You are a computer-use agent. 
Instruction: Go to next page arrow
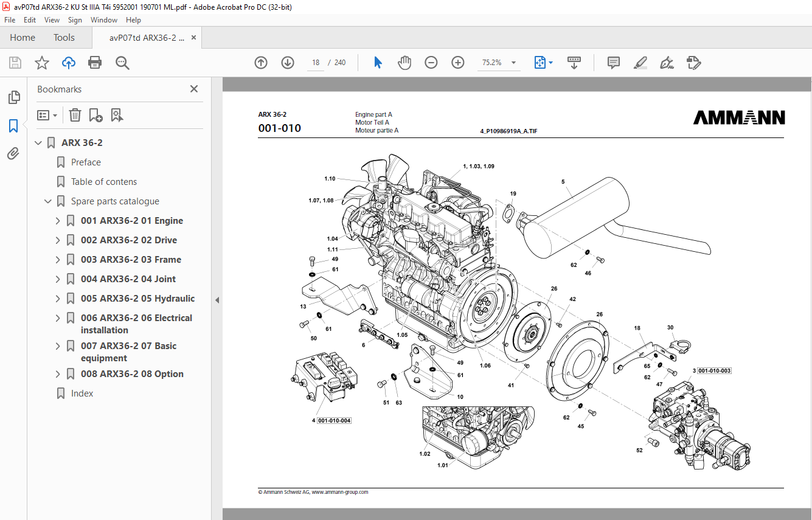[288, 63]
